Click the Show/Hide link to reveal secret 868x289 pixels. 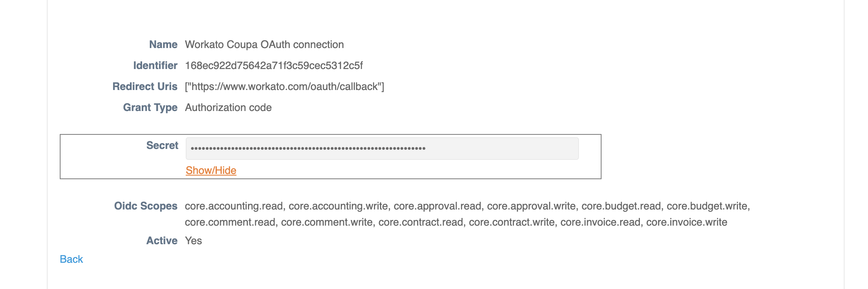tap(210, 171)
